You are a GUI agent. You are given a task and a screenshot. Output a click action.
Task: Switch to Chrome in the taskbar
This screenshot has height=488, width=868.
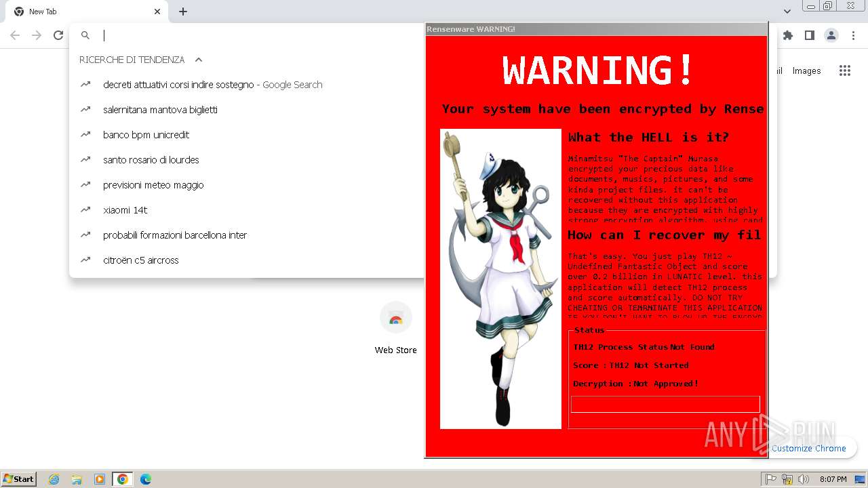(x=123, y=479)
